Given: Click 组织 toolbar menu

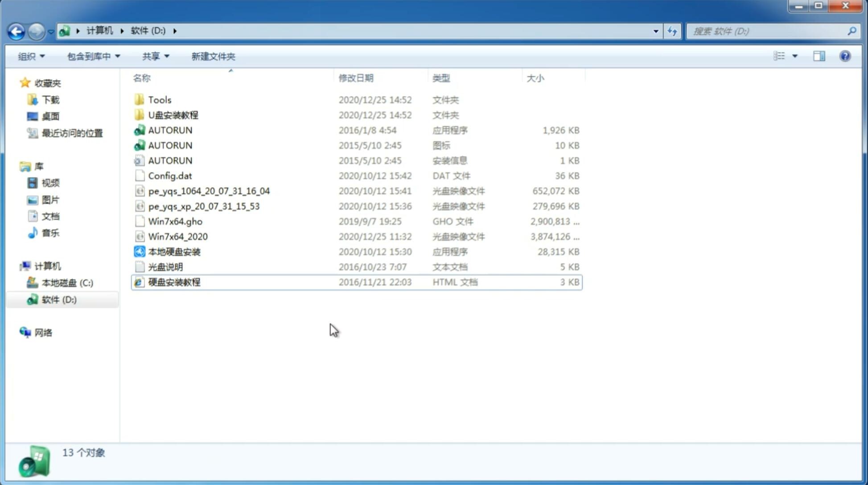Looking at the screenshot, I should (x=31, y=55).
